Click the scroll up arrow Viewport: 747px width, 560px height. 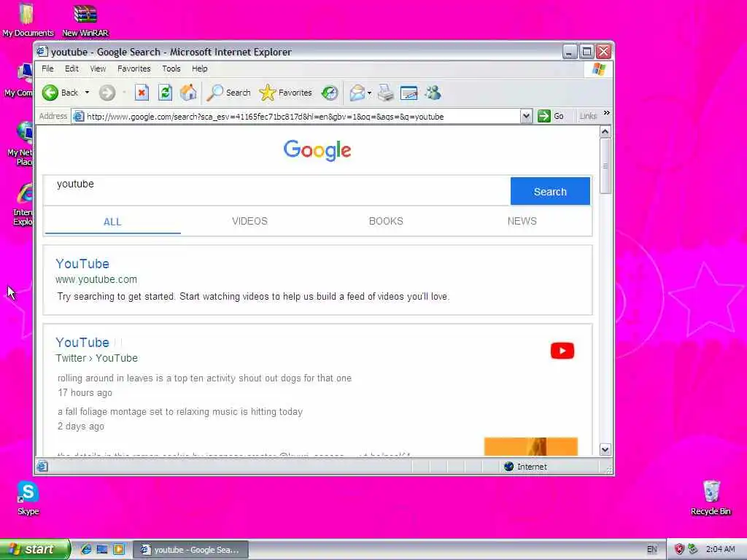click(x=605, y=132)
